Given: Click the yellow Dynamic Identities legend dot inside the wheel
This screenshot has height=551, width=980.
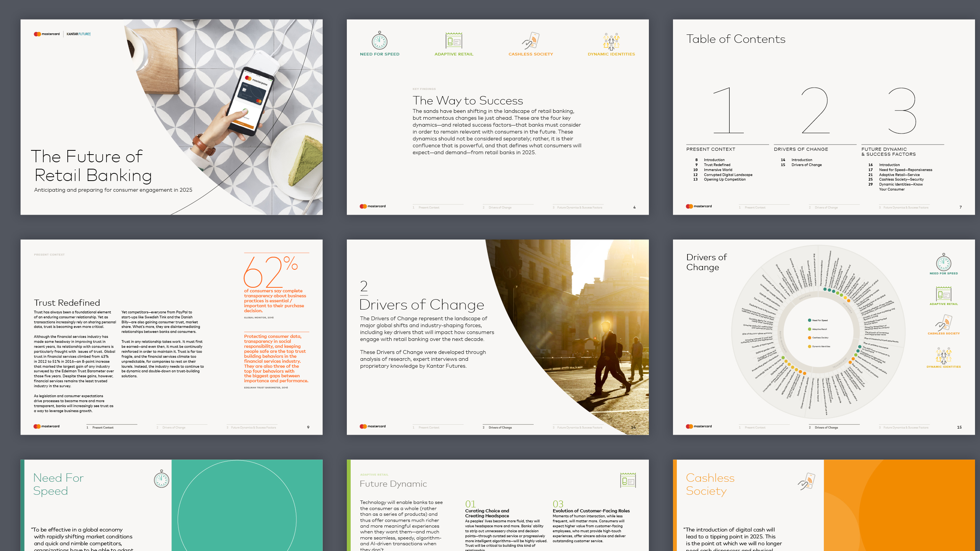Looking at the screenshot, I should (810, 346).
